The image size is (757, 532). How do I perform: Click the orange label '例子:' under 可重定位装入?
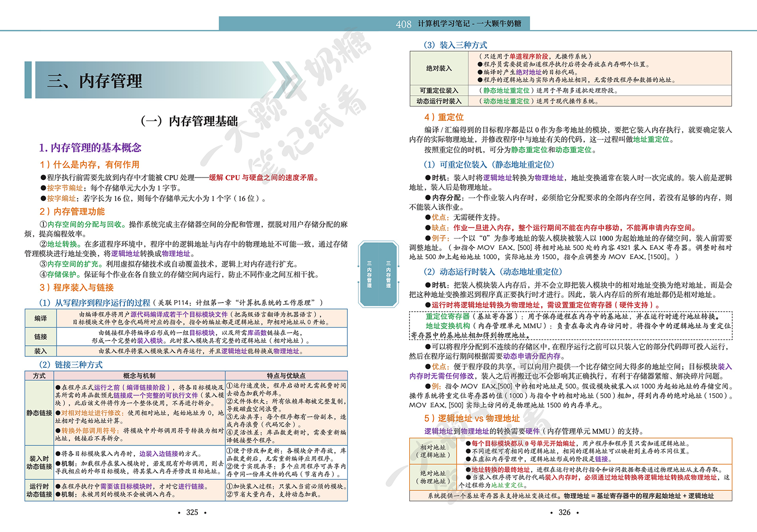tap(440, 238)
